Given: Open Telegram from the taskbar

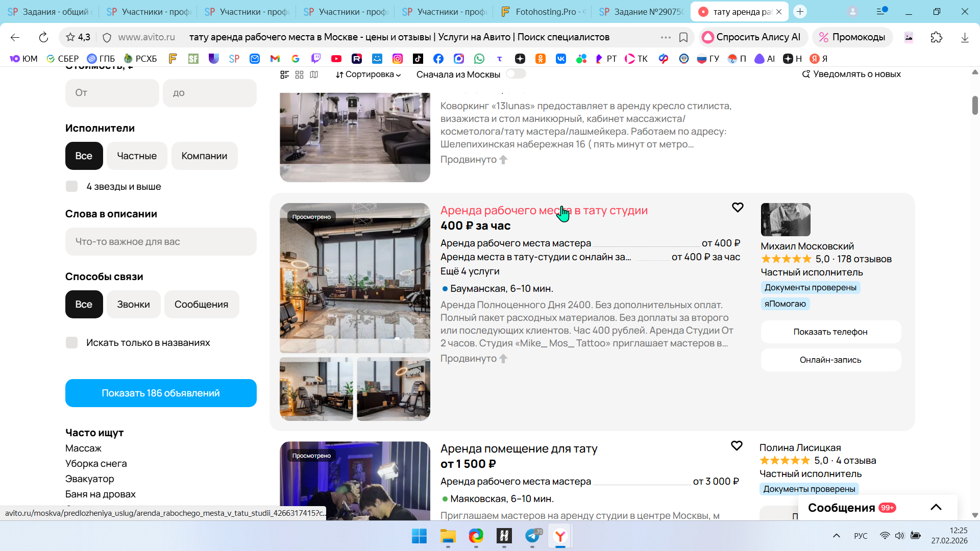Looking at the screenshot, I should tap(532, 536).
